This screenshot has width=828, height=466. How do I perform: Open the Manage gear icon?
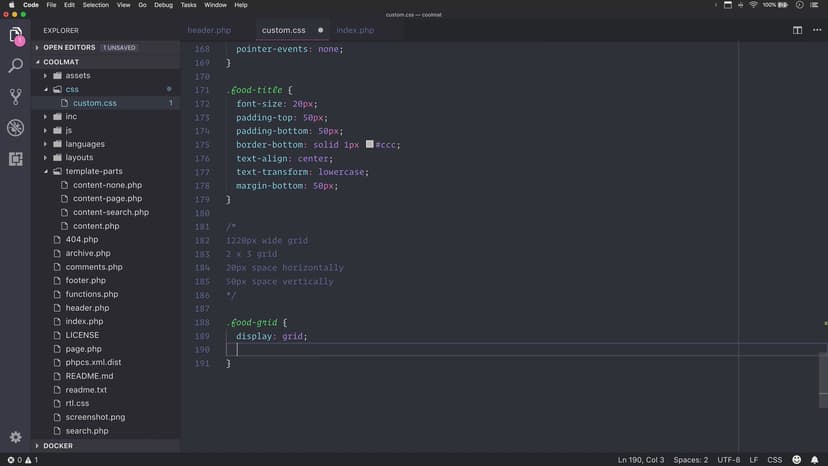[x=15, y=438]
